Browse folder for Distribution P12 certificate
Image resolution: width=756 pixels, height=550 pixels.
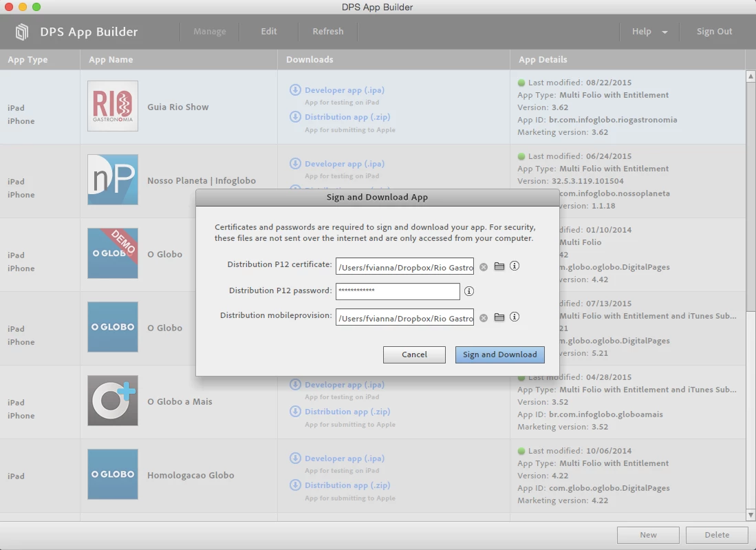(x=499, y=266)
